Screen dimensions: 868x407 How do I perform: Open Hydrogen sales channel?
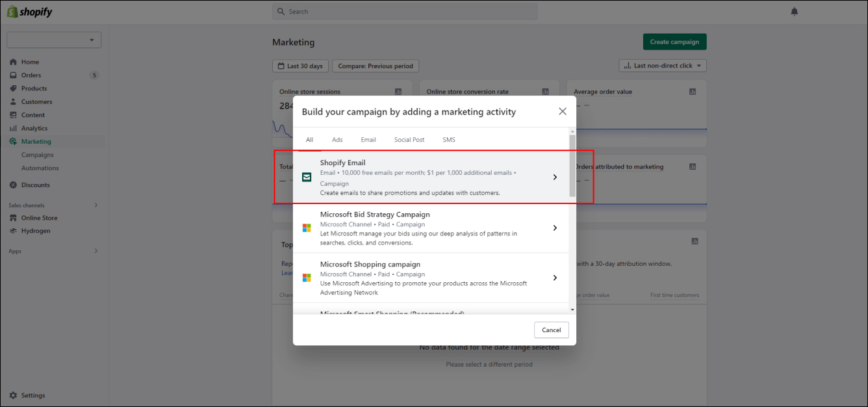36,231
